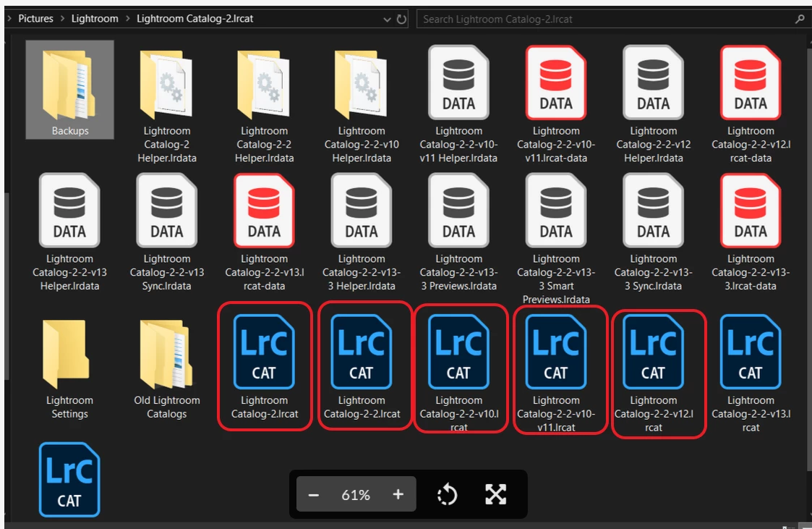Select Lightroom Catalog-2-2-v13-3 Sync.lrdata file
The image size is (812, 529).
654,233
